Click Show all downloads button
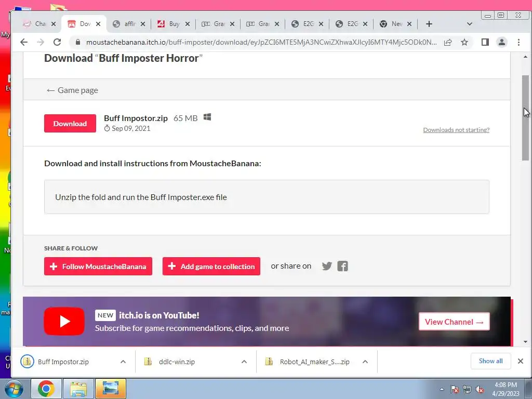Screen dimensions: 532x399 point(490,361)
